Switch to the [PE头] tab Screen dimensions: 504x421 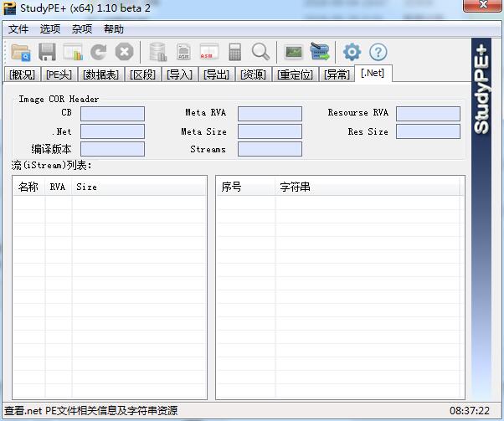[x=59, y=74]
